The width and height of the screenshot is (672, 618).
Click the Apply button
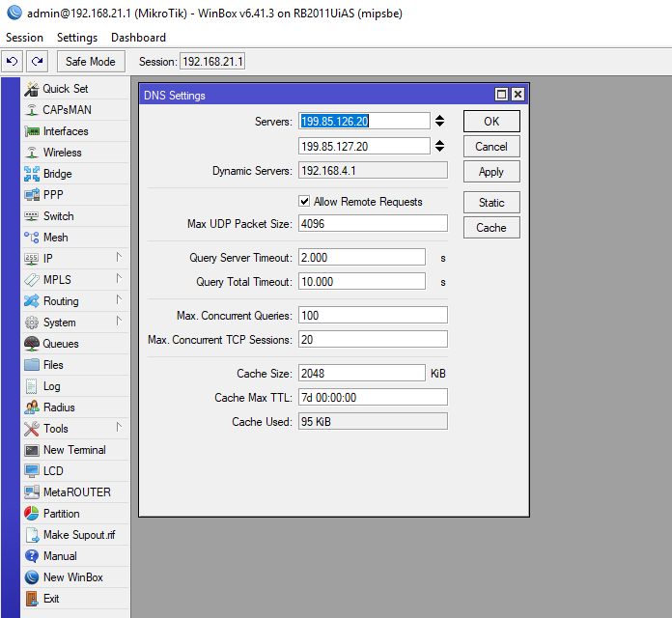tap(490, 172)
